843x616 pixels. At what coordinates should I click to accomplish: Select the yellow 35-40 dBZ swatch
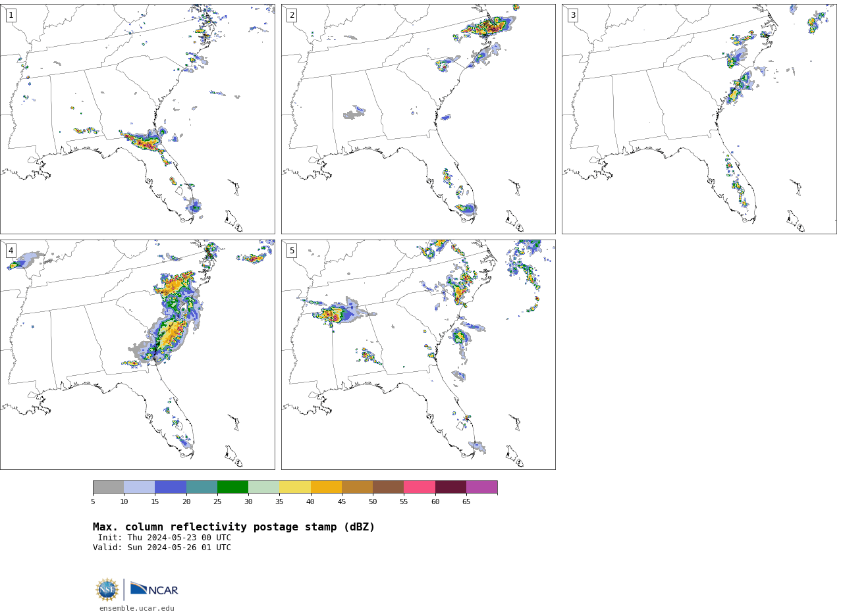[x=295, y=487]
